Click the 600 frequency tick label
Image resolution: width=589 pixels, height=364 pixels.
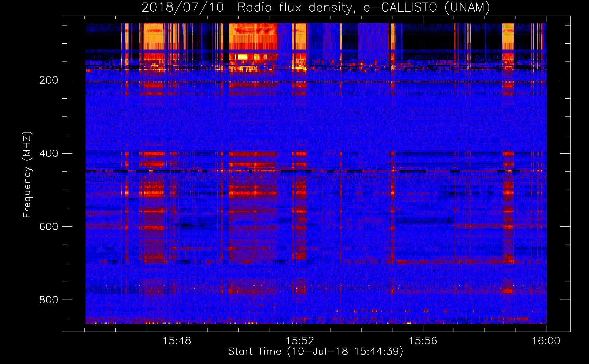[49, 226]
